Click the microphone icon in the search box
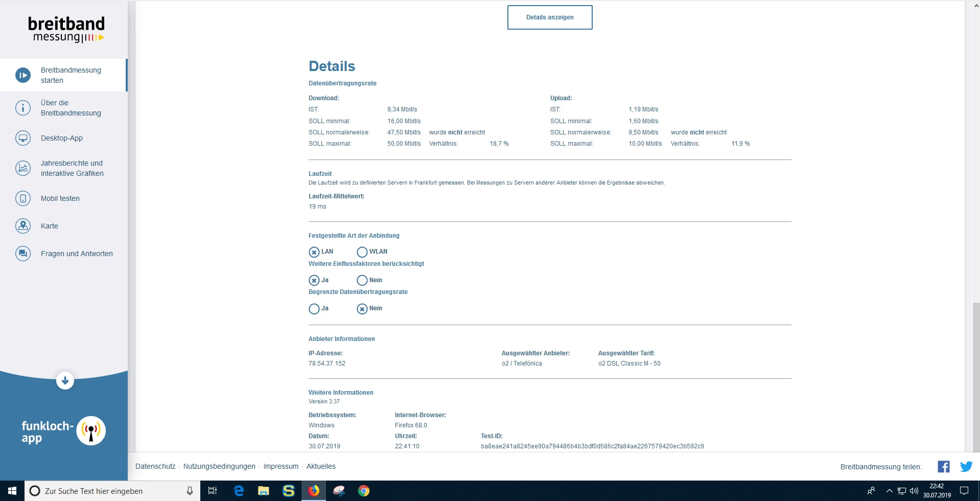This screenshot has width=980, height=501. [x=190, y=491]
